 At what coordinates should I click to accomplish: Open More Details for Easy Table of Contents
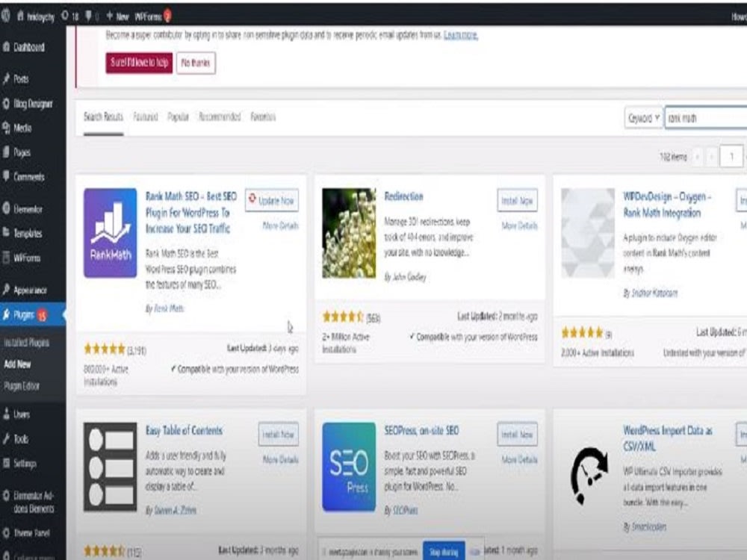[x=281, y=459]
